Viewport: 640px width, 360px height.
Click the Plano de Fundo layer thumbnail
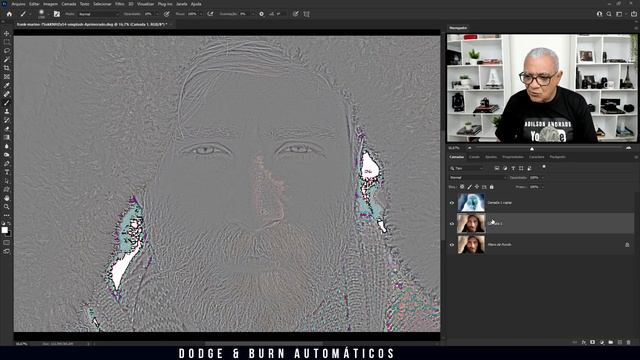pos(471,245)
